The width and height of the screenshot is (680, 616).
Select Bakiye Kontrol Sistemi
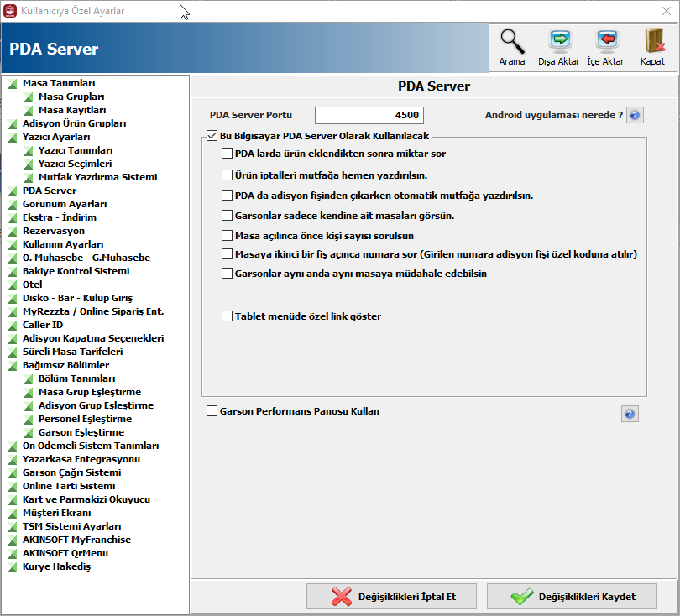[x=76, y=271]
